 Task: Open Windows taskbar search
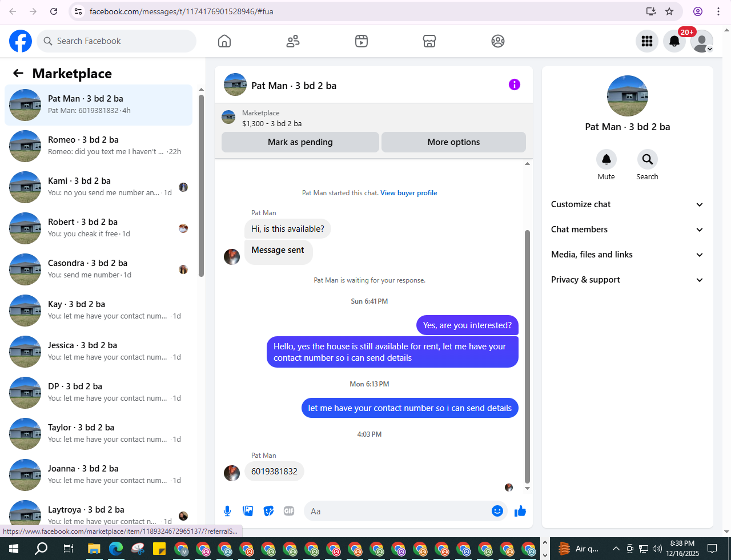41,549
